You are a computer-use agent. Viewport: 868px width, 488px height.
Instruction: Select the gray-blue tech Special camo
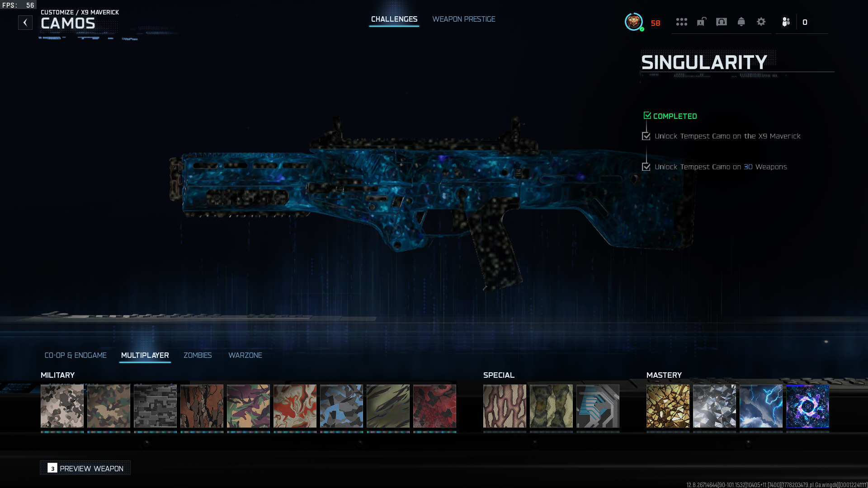(598, 406)
